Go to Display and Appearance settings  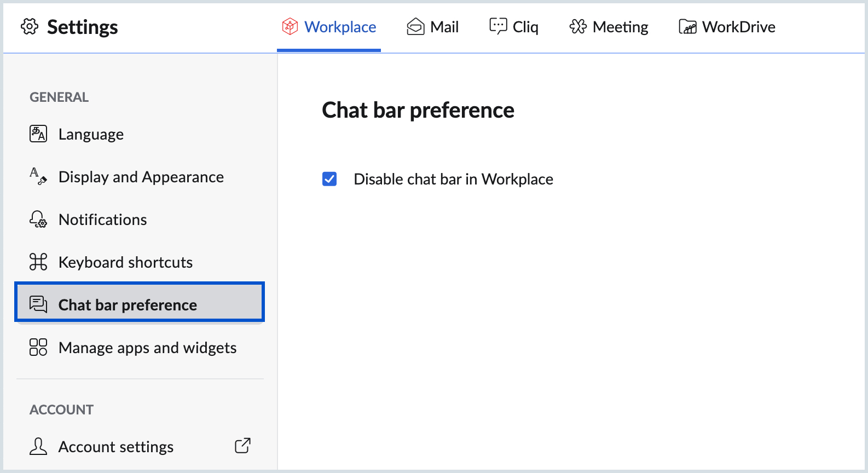pyautogui.click(x=141, y=177)
